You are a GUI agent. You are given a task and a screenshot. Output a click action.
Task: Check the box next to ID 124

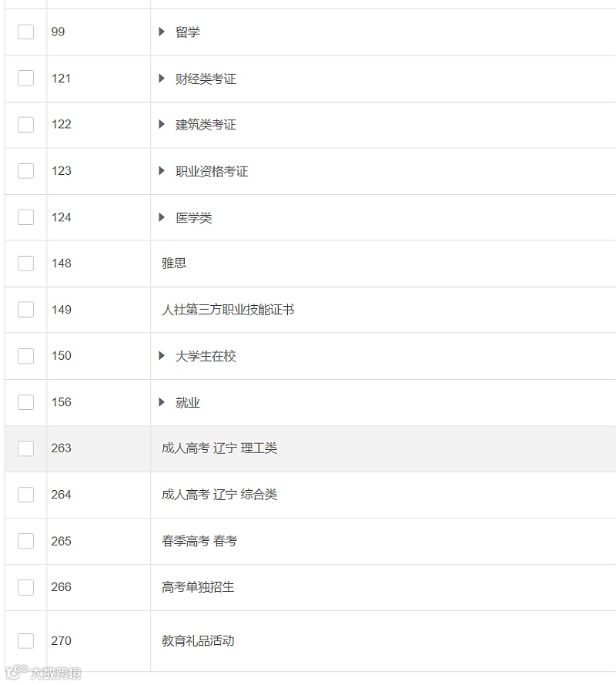pos(25,217)
